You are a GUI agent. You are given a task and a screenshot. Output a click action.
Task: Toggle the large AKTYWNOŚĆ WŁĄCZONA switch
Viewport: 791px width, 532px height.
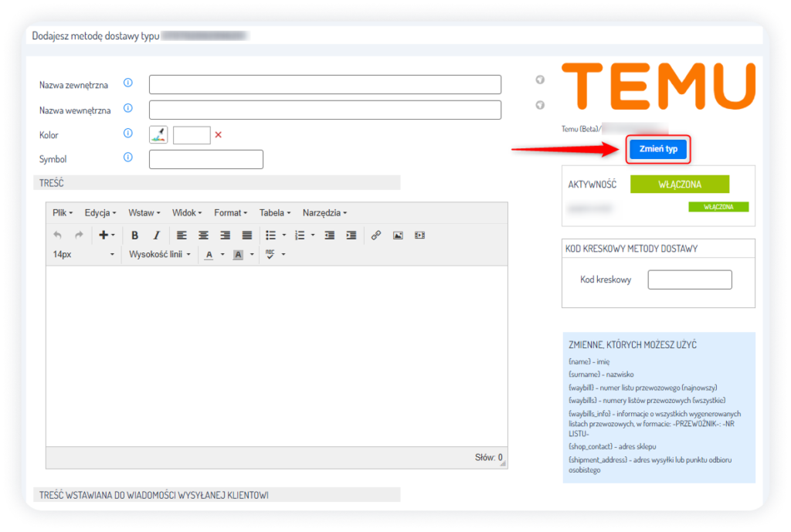(x=680, y=185)
